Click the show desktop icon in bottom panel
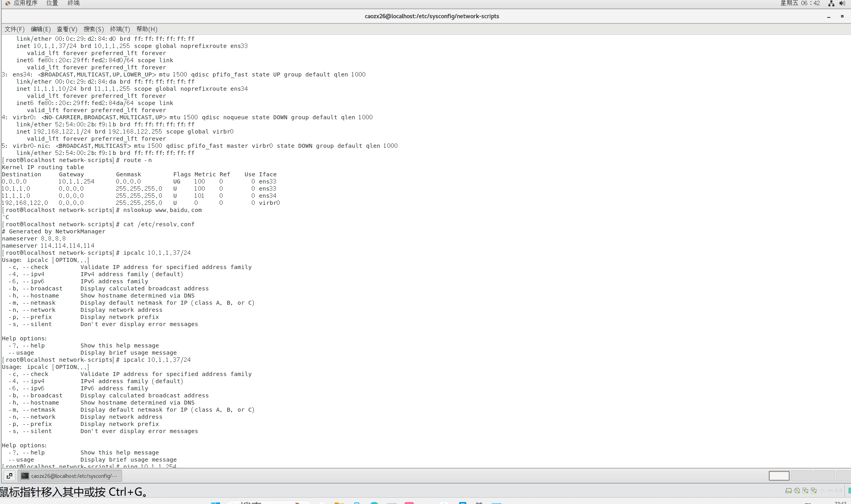This screenshot has height=504, width=851. (x=10, y=475)
